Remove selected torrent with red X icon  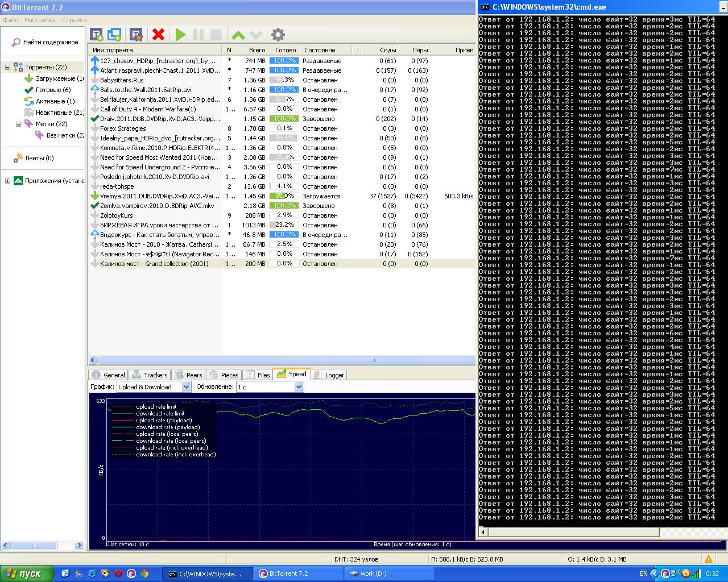coord(159,35)
